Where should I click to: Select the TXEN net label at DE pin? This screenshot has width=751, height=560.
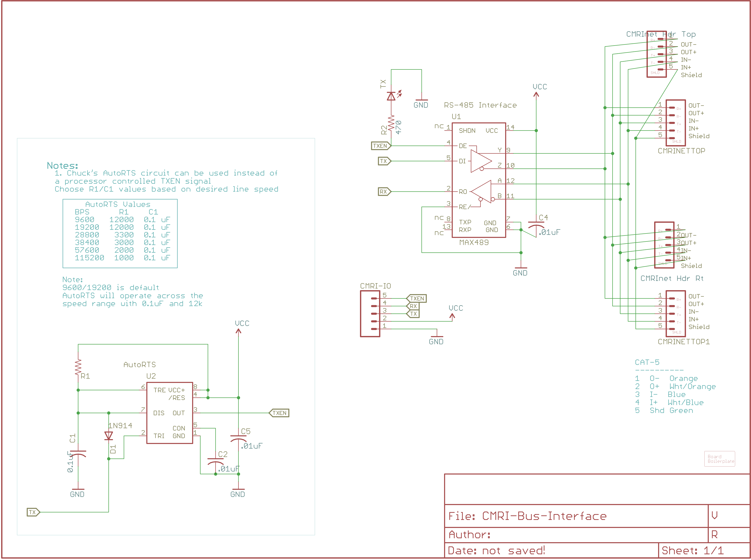(381, 146)
